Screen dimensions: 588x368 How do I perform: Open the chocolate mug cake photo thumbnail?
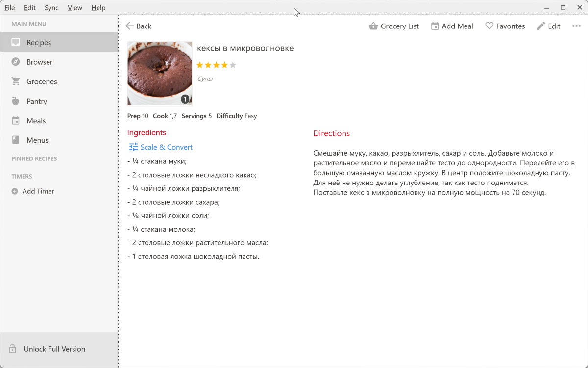160,74
